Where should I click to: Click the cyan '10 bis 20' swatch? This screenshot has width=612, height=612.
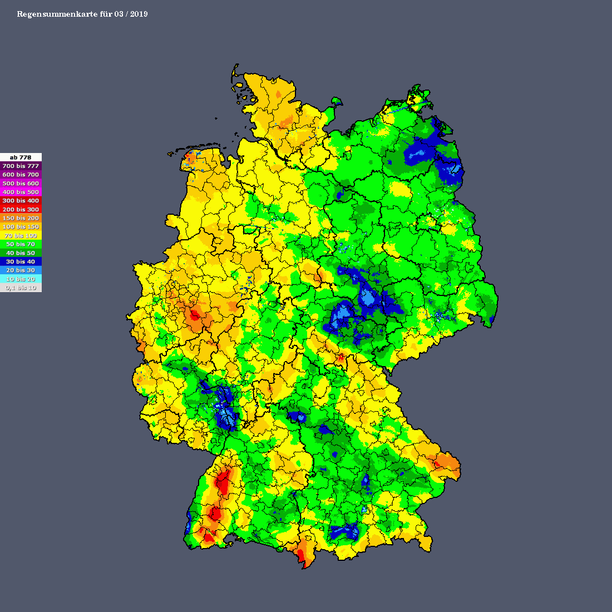click(20, 279)
